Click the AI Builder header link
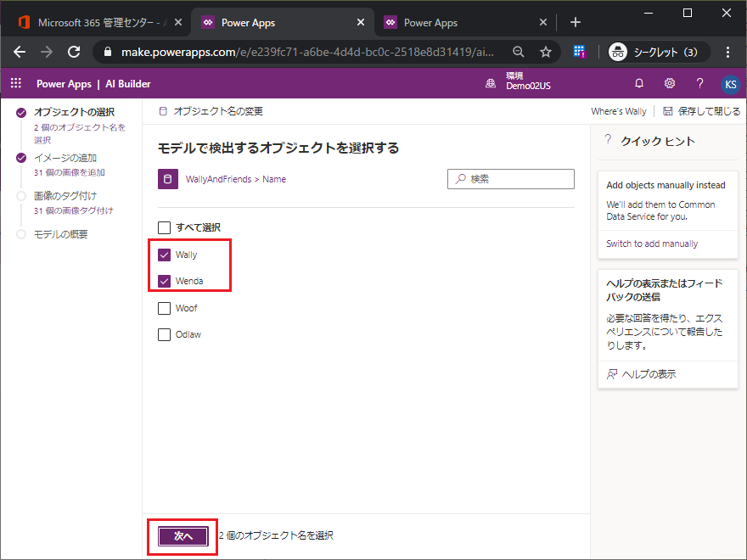The width and height of the screenshot is (747, 560). (x=127, y=84)
